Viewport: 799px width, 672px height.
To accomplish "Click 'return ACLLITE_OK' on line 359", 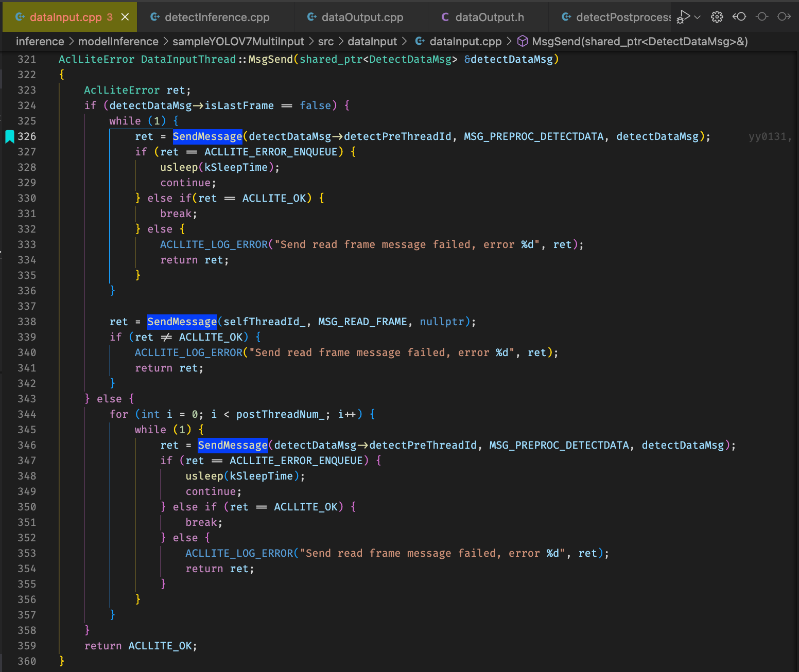I will tap(141, 646).
